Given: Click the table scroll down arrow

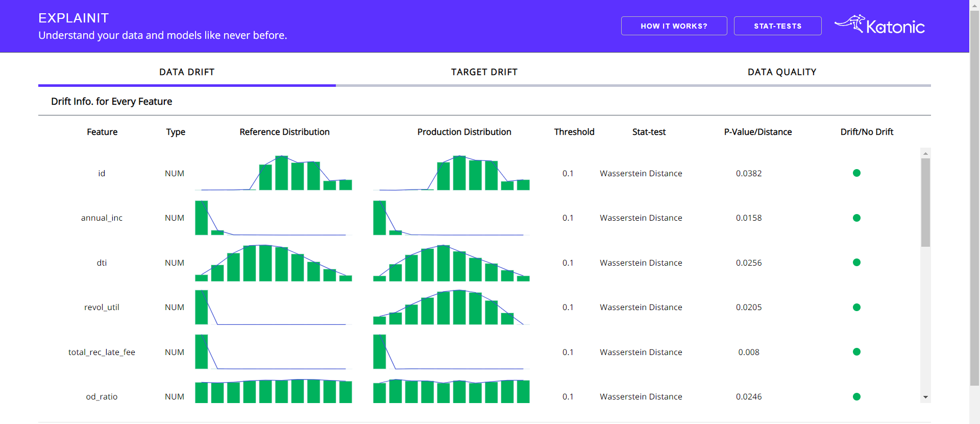Looking at the screenshot, I should [x=925, y=397].
